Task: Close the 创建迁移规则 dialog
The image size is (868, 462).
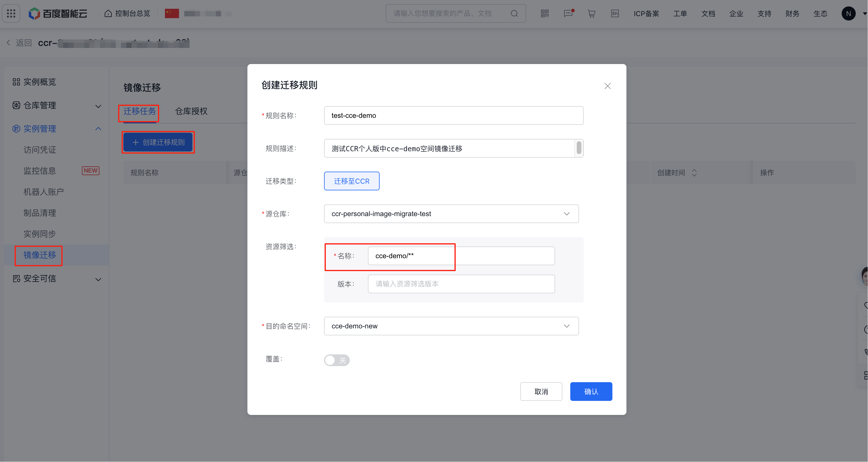Action: tap(607, 86)
